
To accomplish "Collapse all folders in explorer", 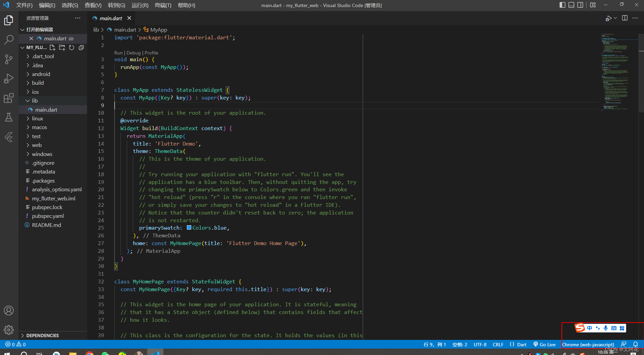I will [81, 47].
